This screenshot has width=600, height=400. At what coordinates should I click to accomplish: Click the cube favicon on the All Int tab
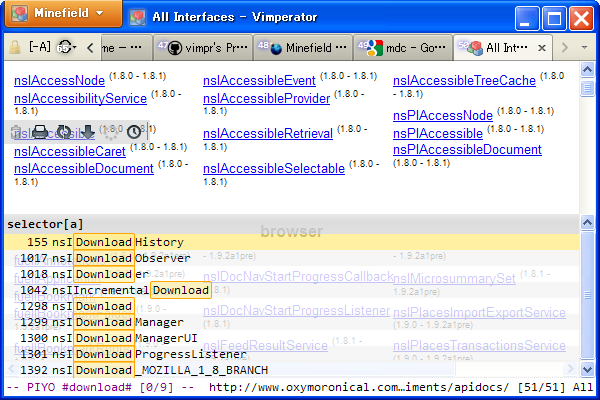(475, 48)
